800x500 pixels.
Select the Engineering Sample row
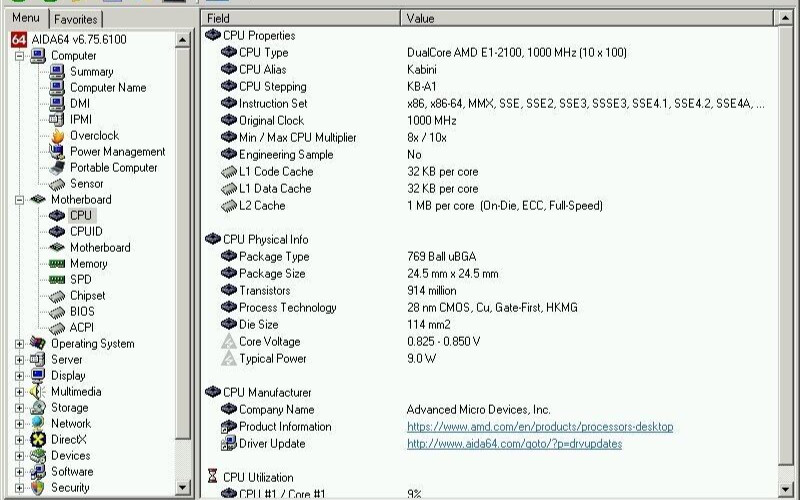(490, 155)
